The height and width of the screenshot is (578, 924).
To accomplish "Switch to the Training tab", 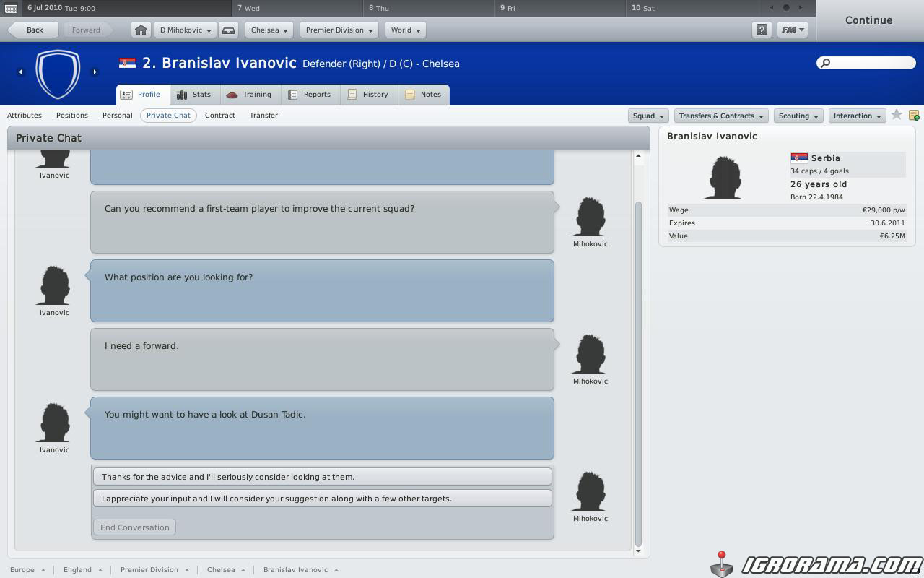I will tap(249, 95).
